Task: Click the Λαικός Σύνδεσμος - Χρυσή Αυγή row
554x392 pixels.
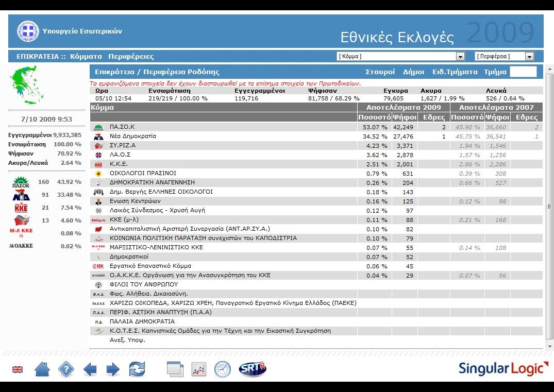Action: pyautogui.click(x=316, y=211)
